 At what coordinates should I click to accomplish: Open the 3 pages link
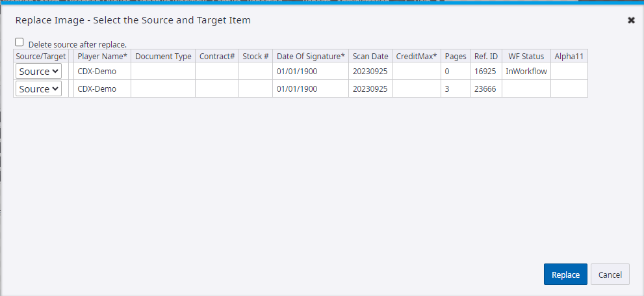tap(447, 88)
